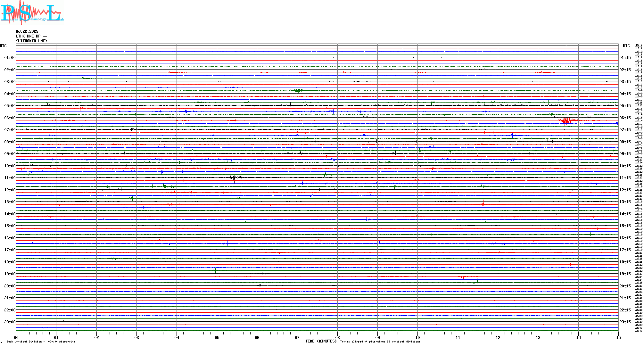The image size is (644, 346).
Task: Click the left UTC axis label
Action: click(x=3, y=46)
